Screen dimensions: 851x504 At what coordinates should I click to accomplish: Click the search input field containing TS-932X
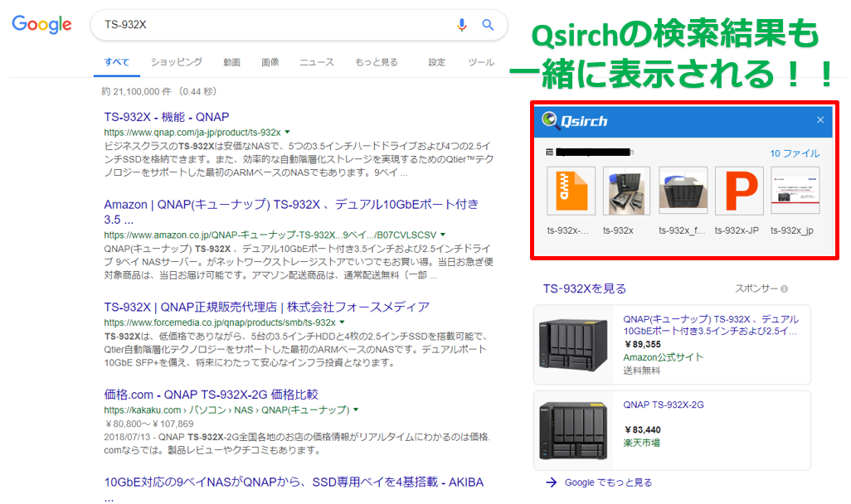click(x=274, y=25)
